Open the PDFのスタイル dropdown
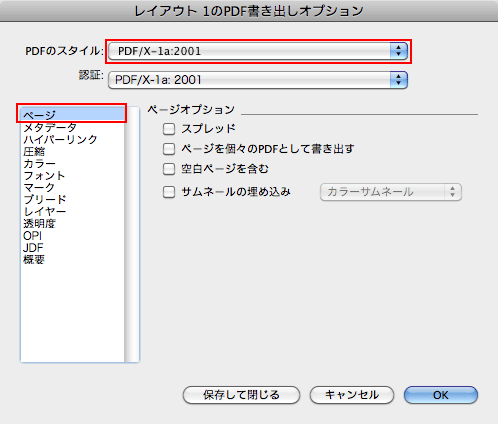The image size is (498, 424). click(258, 51)
